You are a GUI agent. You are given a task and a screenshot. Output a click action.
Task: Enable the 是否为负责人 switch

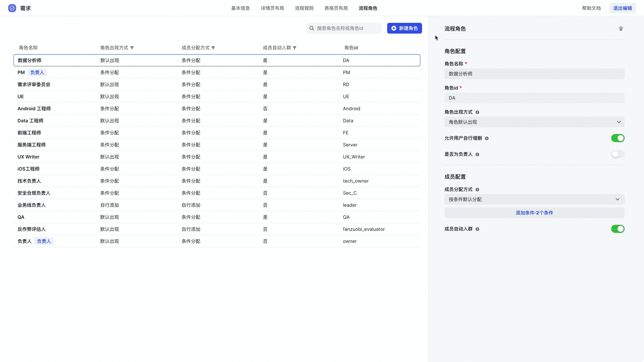[618, 154]
